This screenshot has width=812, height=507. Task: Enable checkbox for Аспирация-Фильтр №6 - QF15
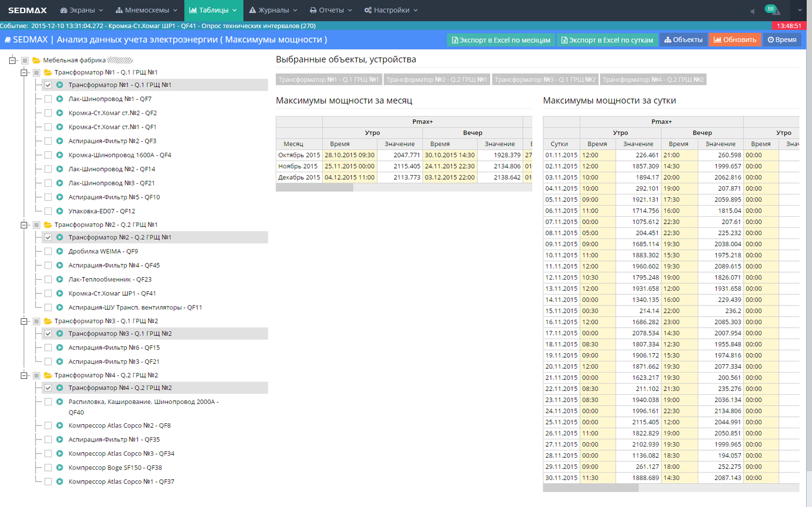(x=48, y=348)
